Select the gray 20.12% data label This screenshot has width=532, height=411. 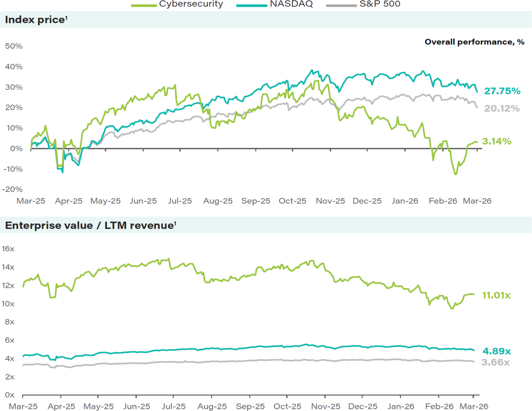502,109
